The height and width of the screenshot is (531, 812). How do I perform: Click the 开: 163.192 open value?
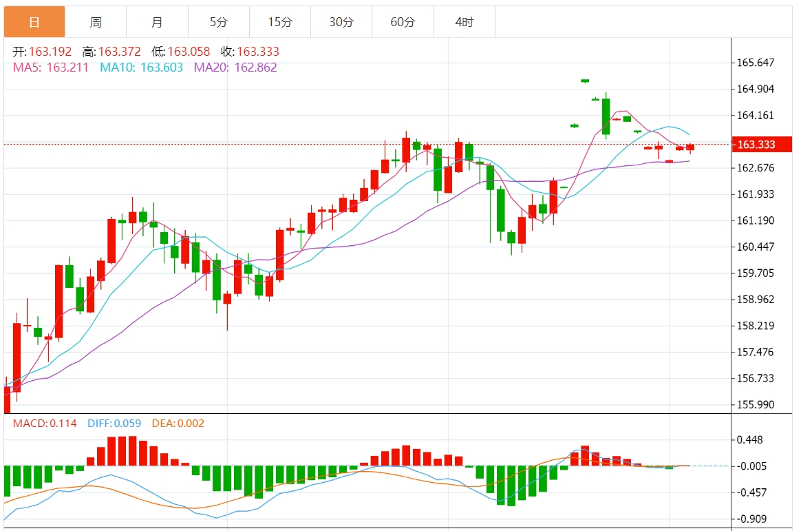[x=42, y=52]
